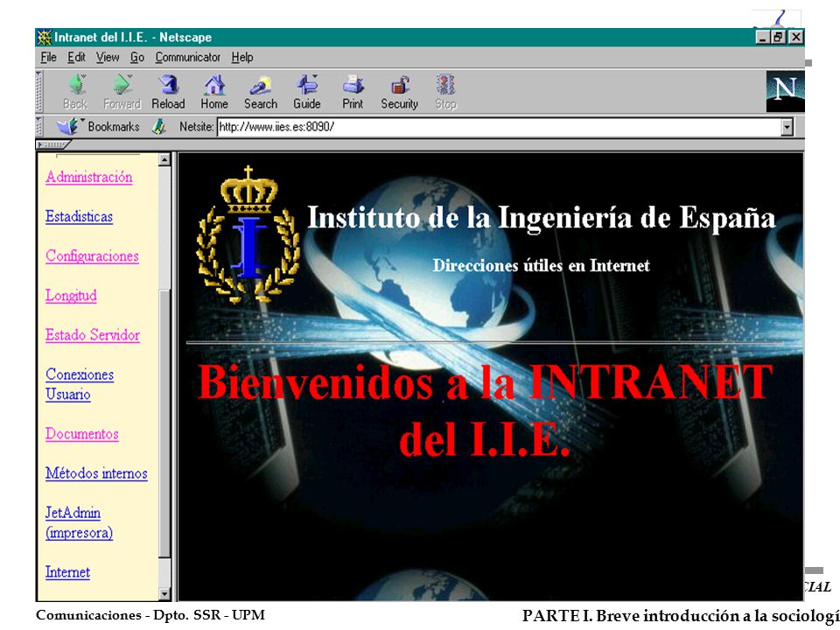840x630 pixels.
Task: Minimize the Netscape window
Action: click(763, 38)
